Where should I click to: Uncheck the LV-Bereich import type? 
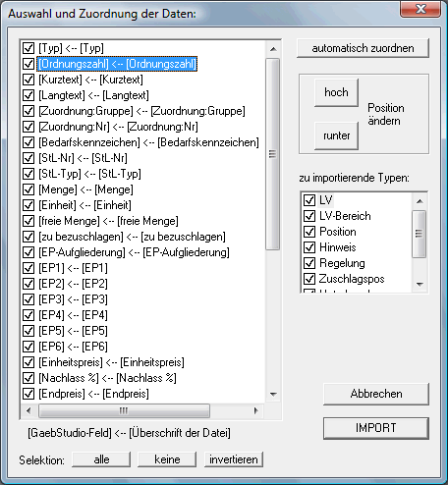click(x=309, y=216)
